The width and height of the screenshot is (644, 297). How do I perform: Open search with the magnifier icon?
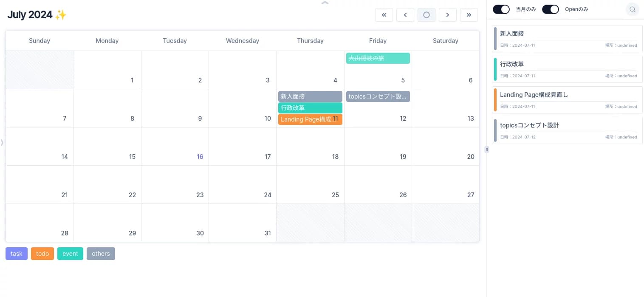click(x=633, y=9)
